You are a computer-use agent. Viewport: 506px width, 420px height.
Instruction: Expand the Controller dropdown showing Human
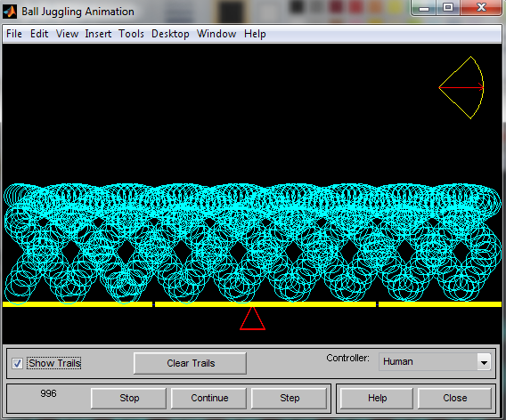484,362
